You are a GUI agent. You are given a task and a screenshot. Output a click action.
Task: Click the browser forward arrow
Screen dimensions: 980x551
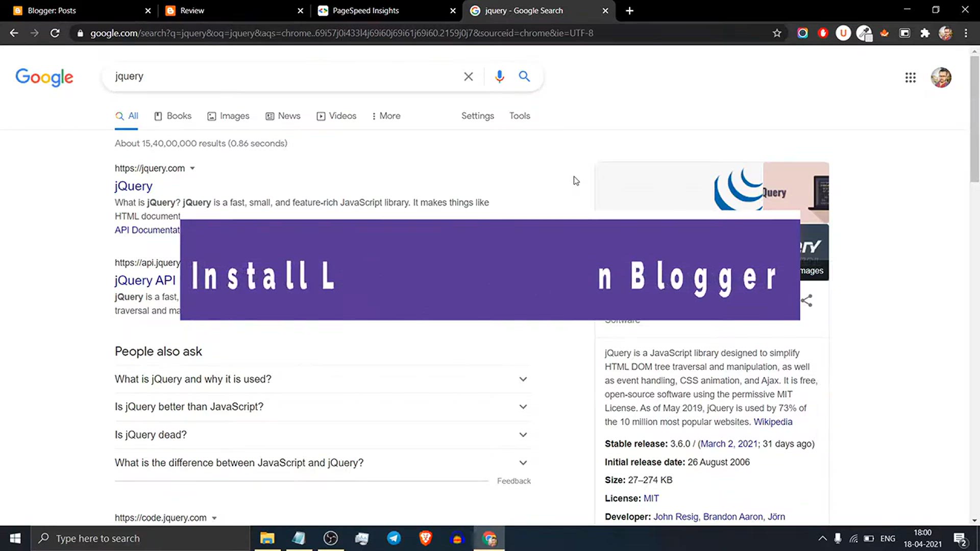point(34,33)
